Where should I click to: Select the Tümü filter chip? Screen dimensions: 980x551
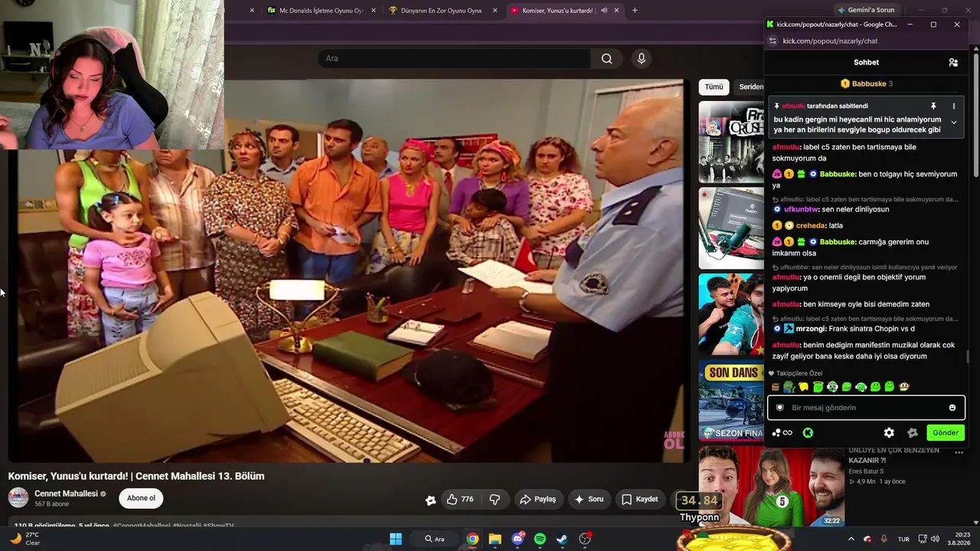tap(714, 87)
